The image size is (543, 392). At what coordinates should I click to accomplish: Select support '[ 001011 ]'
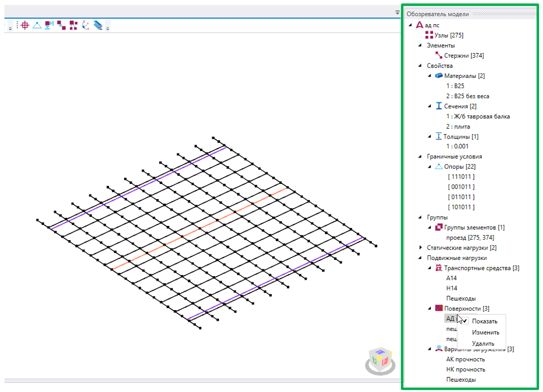point(461,187)
